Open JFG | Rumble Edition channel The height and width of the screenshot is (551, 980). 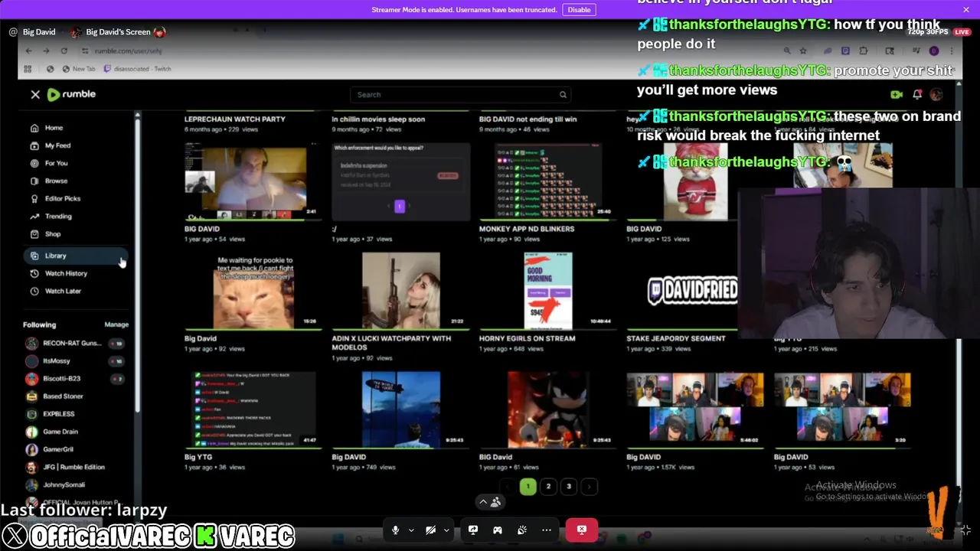point(73,467)
